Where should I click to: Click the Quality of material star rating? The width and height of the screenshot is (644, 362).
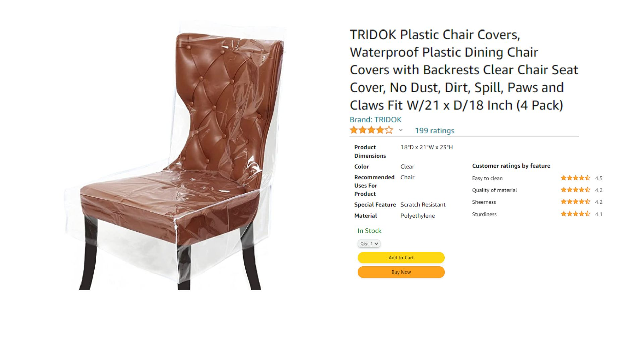tap(576, 190)
